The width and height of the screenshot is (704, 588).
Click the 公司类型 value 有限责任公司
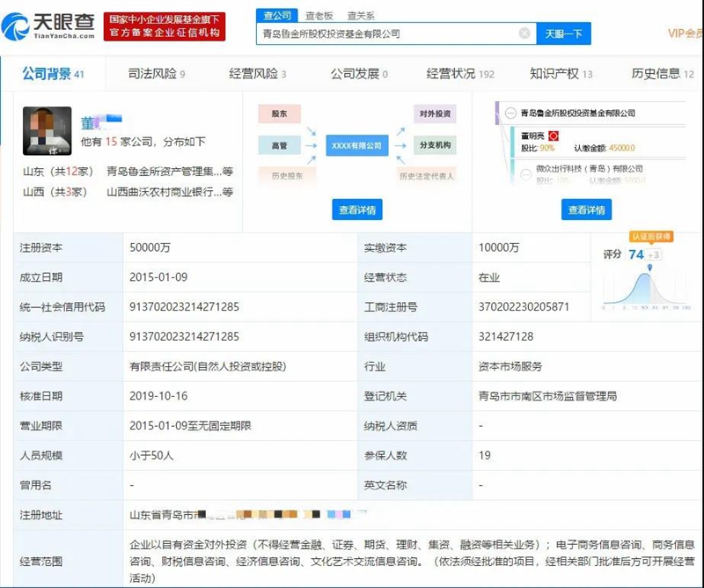pyautogui.click(x=208, y=366)
